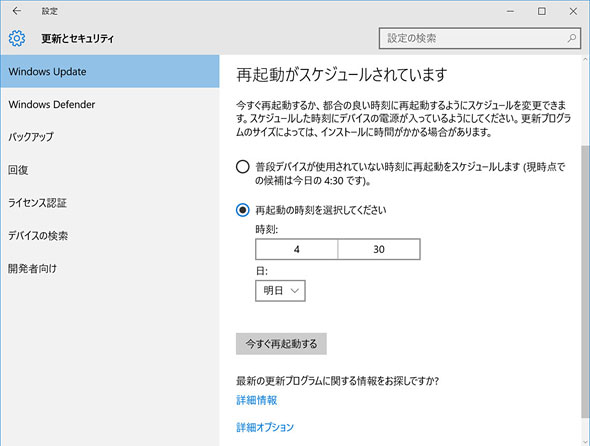Open 開発者向け section
Screen dimensions: 590x446
[x=109, y=268]
